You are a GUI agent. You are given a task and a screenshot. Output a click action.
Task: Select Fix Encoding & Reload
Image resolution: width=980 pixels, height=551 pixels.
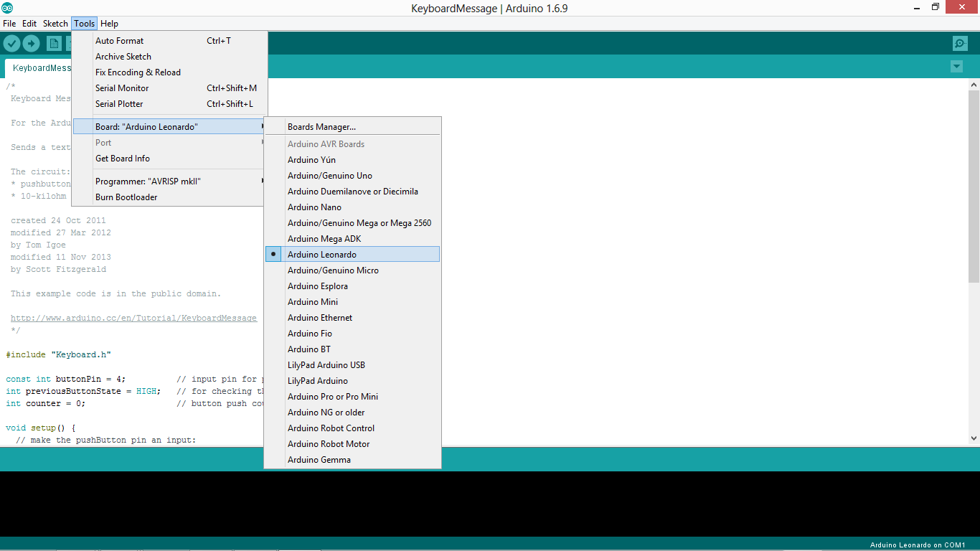tap(169, 72)
